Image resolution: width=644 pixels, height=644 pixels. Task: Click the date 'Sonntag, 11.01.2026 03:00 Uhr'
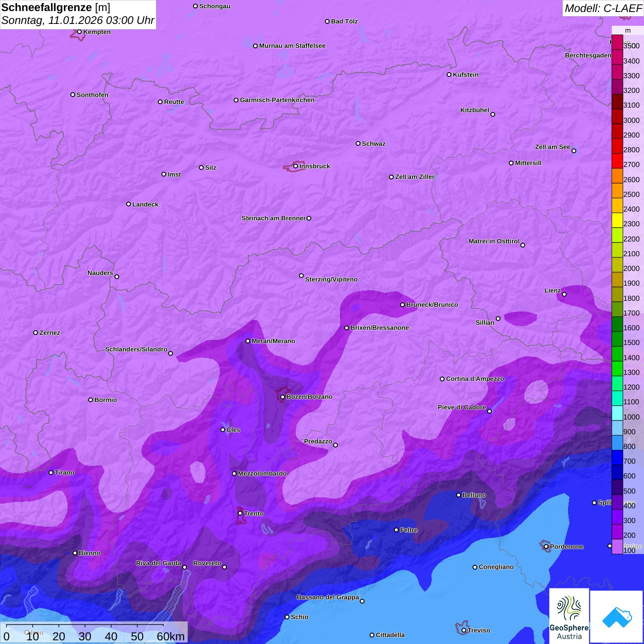pyautogui.click(x=78, y=21)
